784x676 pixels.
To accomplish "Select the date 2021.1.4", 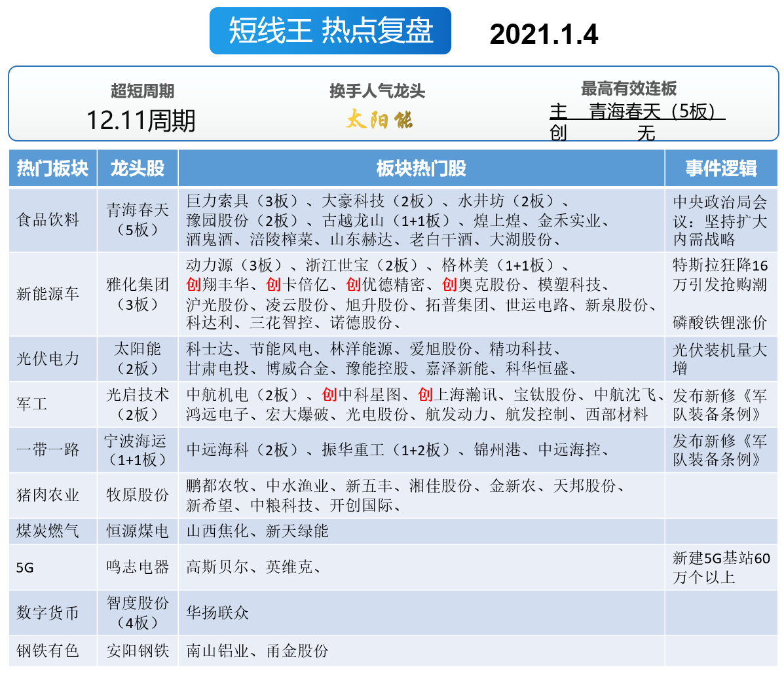I will [x=544, y=35].
